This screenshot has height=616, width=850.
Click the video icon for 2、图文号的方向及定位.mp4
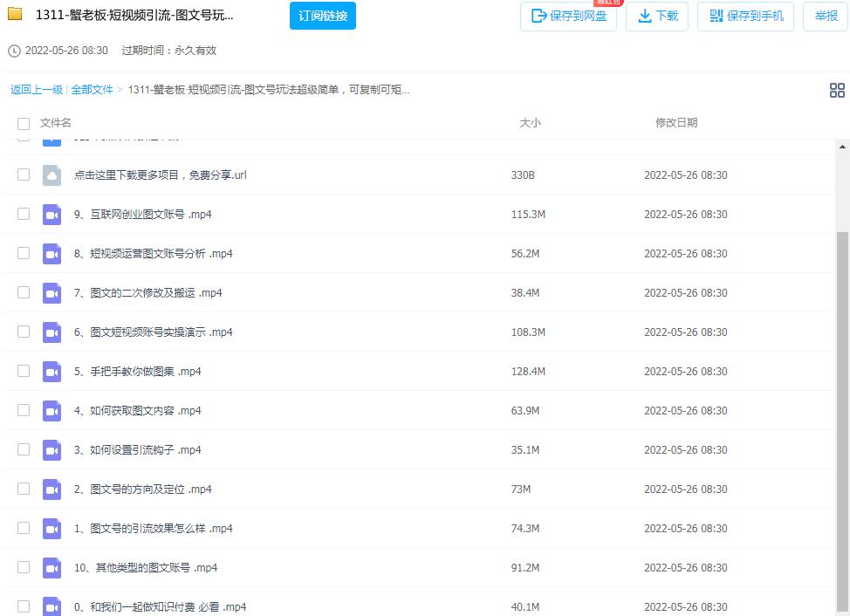pos(51,489)
